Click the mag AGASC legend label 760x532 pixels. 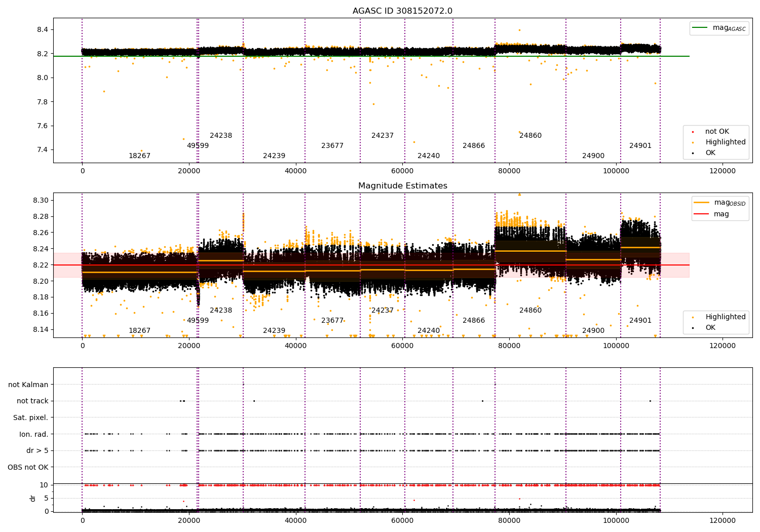pyautogui.click(x=729, y=28)
